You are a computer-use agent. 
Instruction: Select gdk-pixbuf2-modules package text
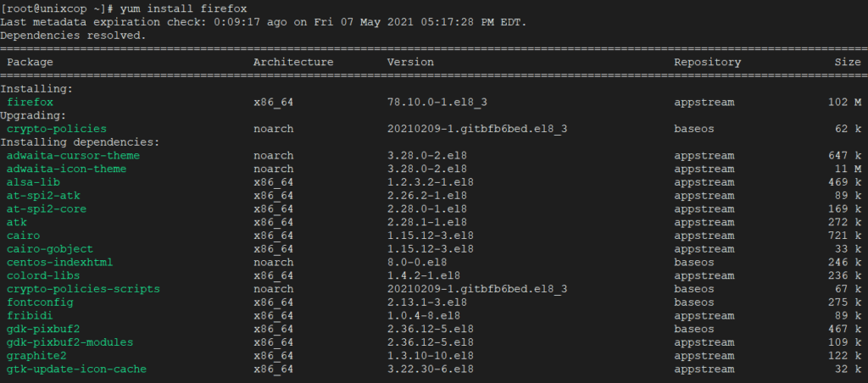70,343
